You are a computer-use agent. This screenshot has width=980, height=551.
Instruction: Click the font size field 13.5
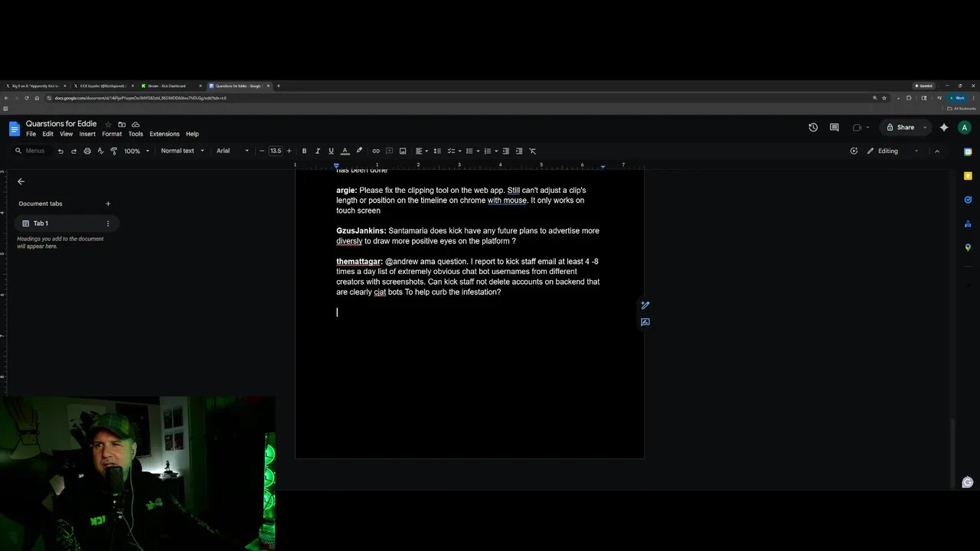pos(276,151)
